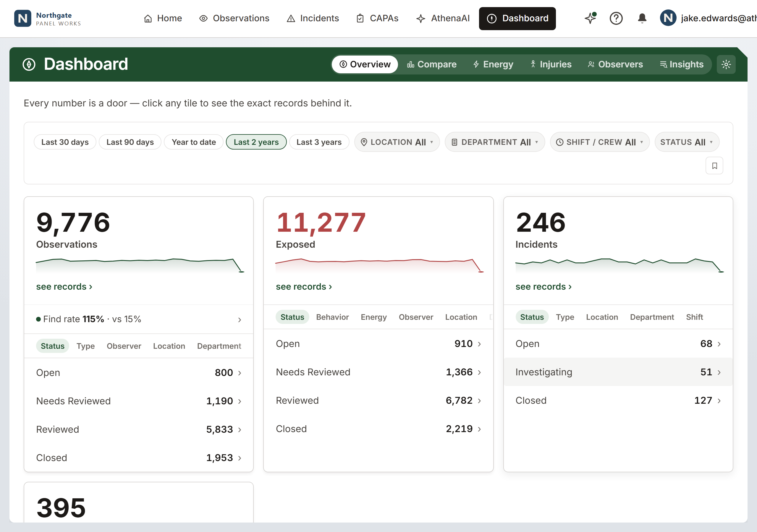Click see records under Observations

pyautogui.click(x=64, y=287)
